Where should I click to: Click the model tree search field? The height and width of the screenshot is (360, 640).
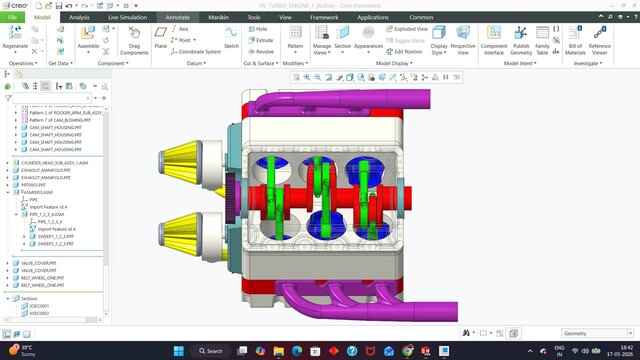52,98
